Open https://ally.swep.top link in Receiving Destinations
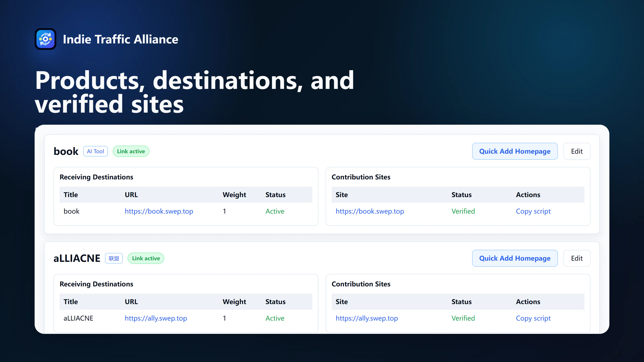Image resolution: width=644 pixels, height=362 pixels. click(156, 318)
